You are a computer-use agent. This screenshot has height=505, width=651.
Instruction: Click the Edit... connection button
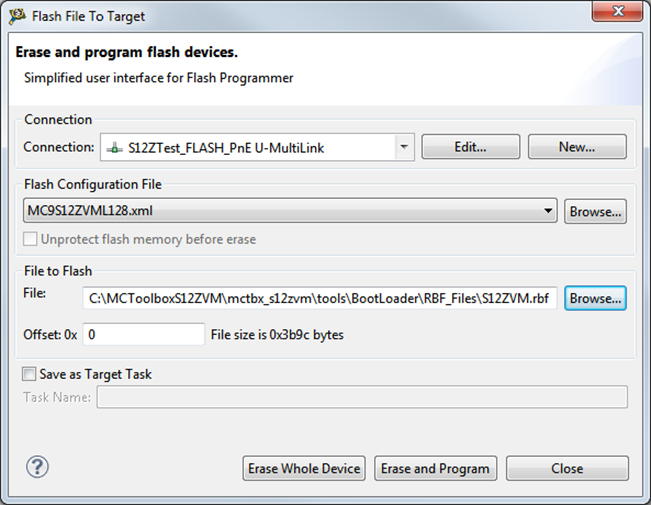(471, 147)
